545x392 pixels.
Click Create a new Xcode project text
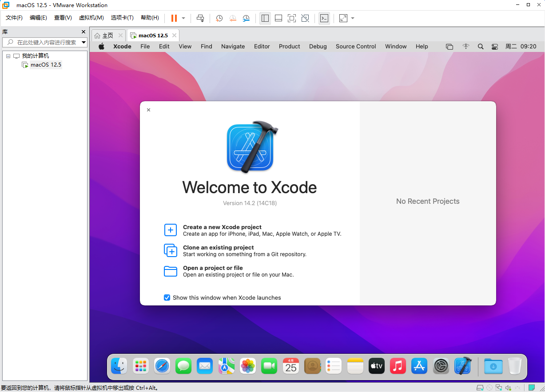tap(222, 227)
